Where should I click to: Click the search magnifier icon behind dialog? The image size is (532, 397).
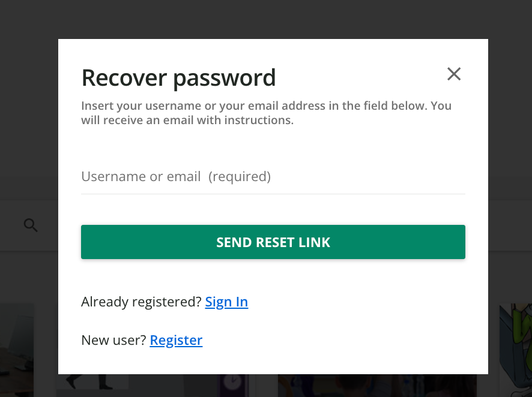31,225
